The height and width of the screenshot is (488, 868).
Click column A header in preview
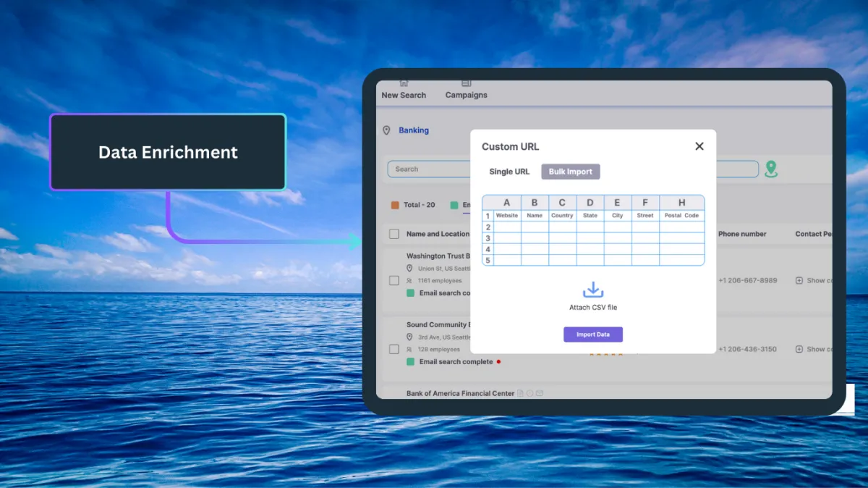tap(507, 203)
